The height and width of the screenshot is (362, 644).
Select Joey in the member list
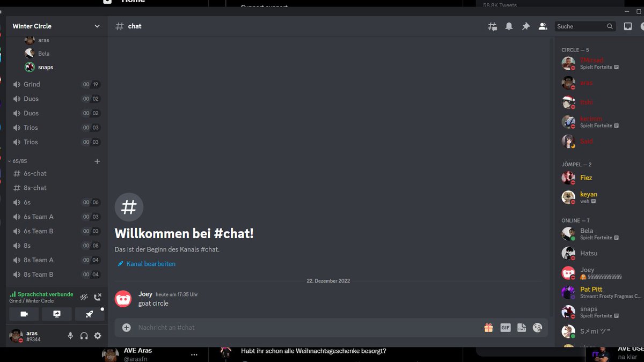tap(600, 273)
